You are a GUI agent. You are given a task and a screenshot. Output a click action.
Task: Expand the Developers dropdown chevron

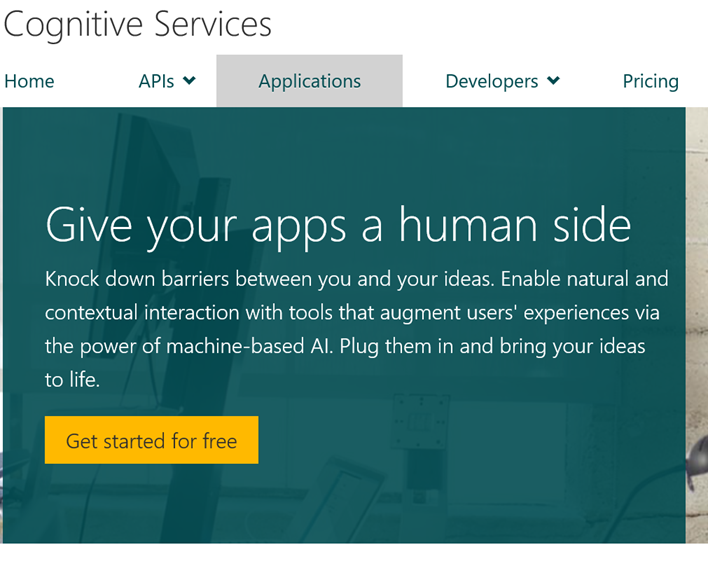[553, 81]
